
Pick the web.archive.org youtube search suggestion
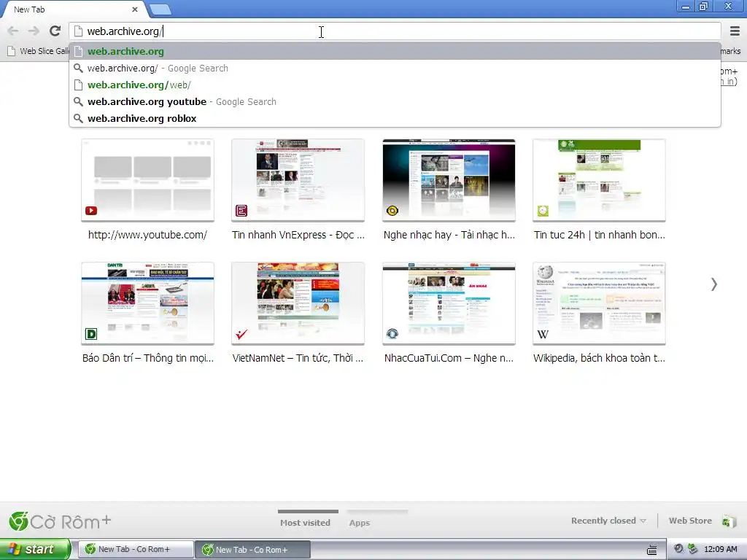click(x=395, y=101)
